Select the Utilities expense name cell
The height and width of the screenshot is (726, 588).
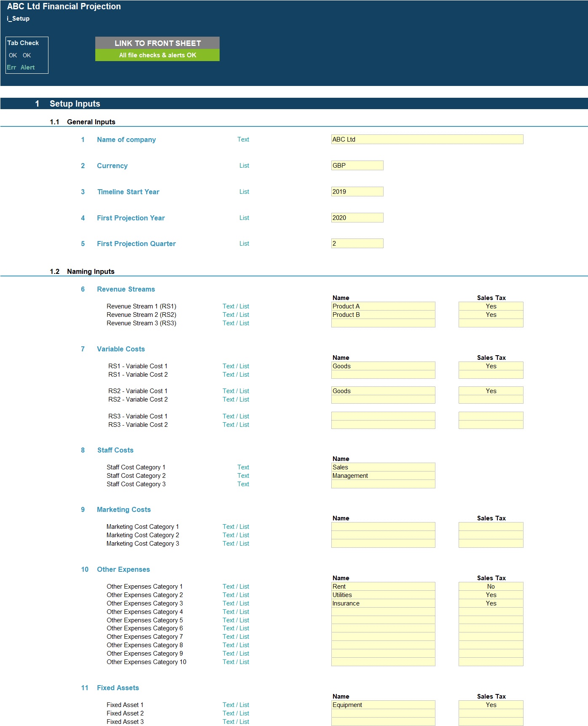pyautogui.click(x=383, y=595)
